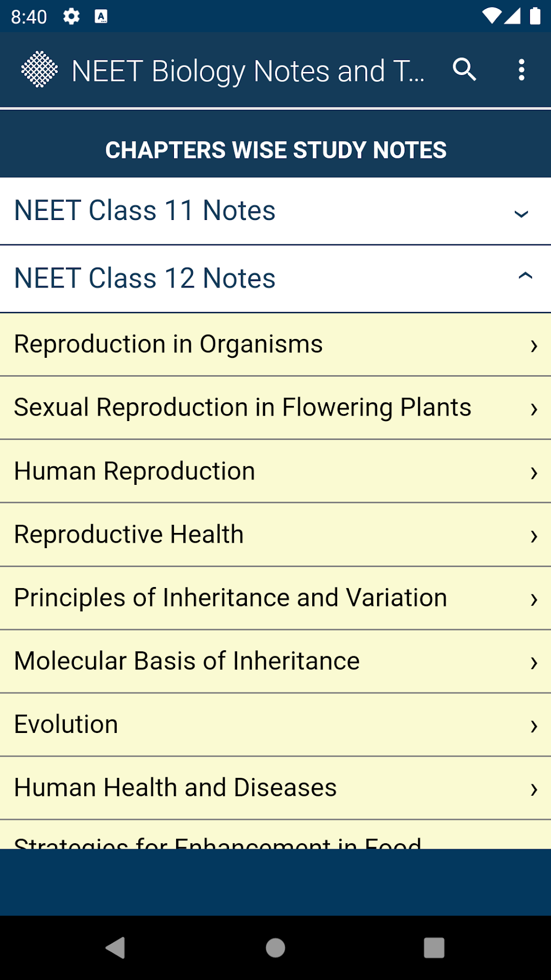Open Molecular Basis of Inheritance notes
The height and width of the screenshot is (980, 551).
(187, 661)
